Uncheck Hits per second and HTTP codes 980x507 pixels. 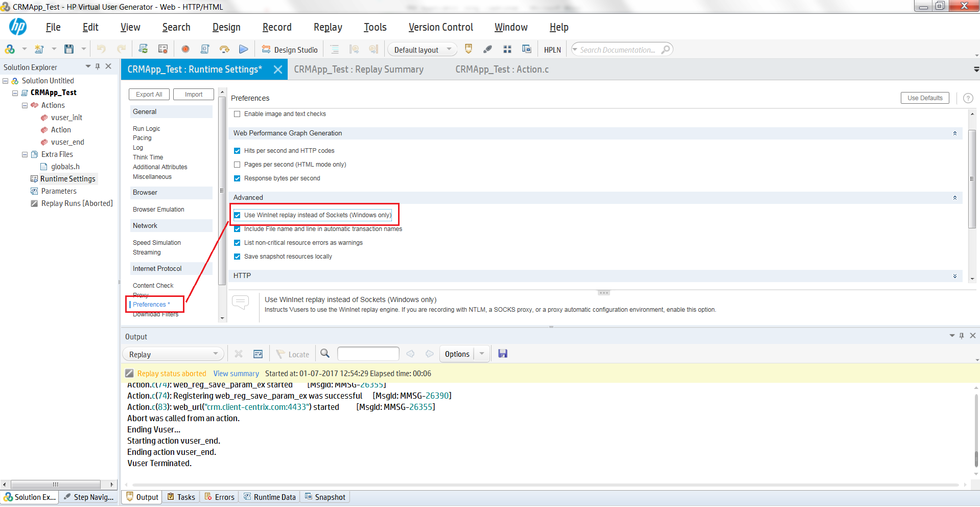(x=237, y=151)
